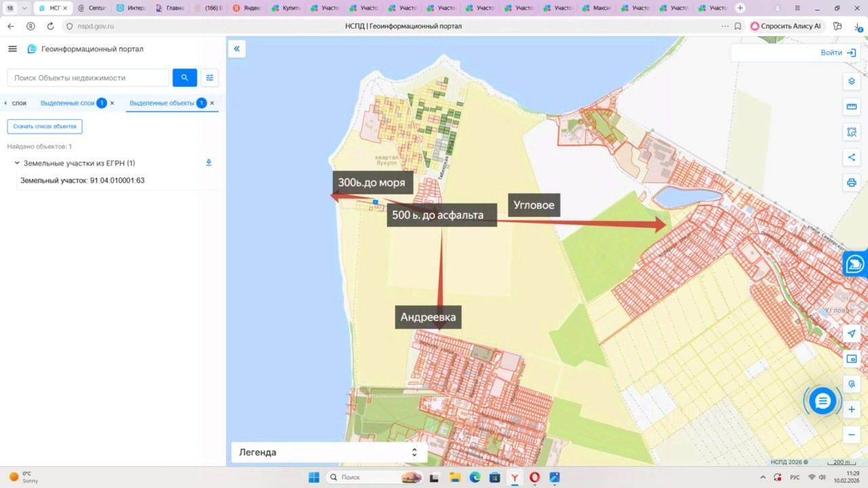Open the browser downloads icon

click(859, 26)
